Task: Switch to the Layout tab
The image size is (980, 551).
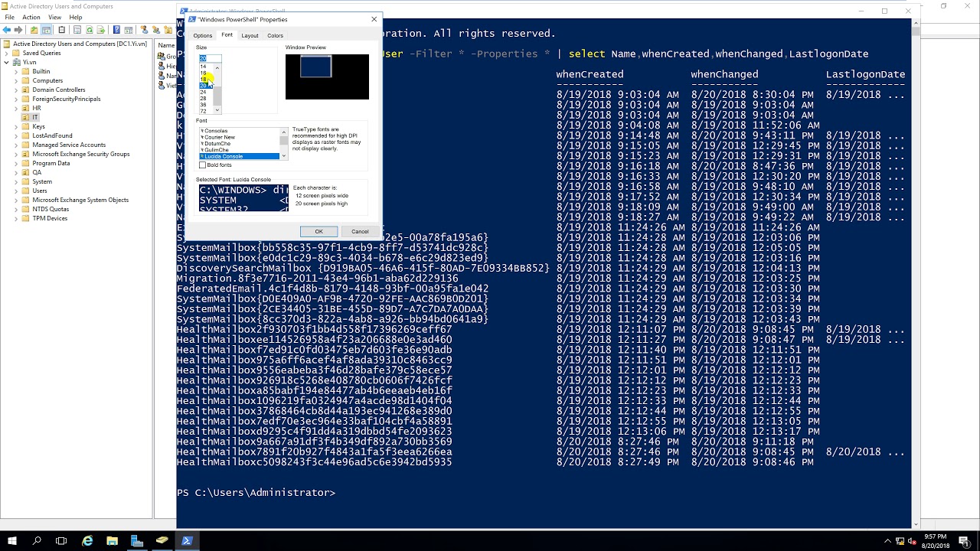Action: pos(250,35)
